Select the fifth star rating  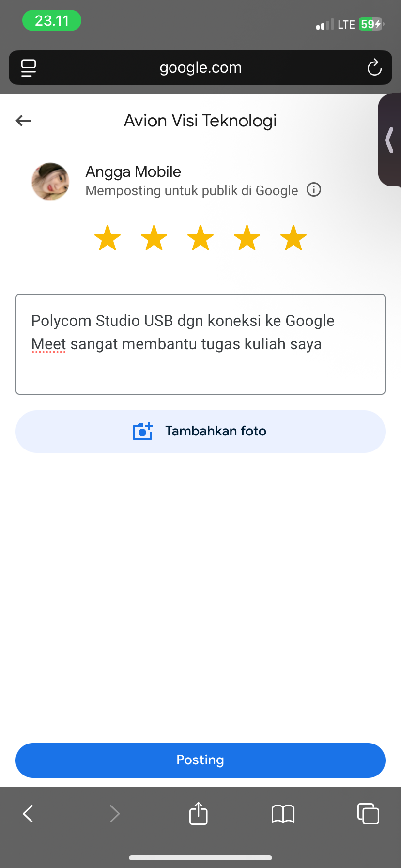tap(293, 238)
